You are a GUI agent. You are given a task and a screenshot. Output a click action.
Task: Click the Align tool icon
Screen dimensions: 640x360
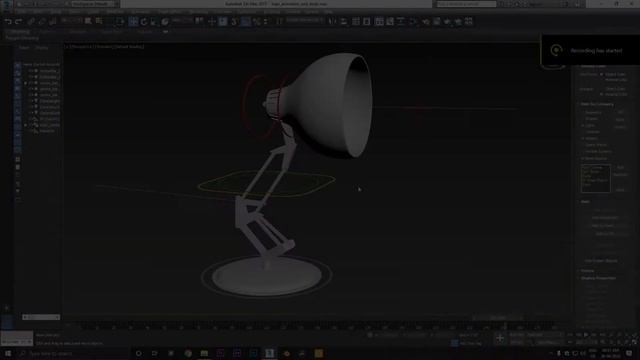pyautogui.click(x=344, y=21)
